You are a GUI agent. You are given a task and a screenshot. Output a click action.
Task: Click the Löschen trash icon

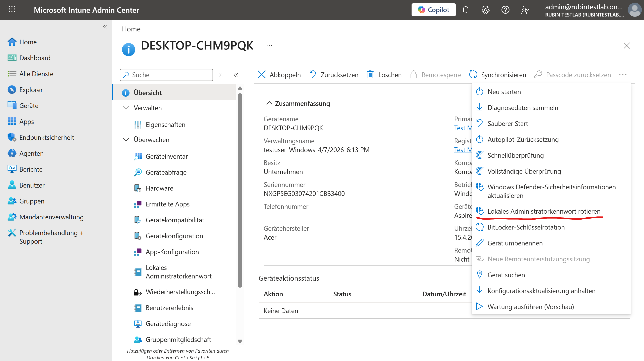pyautogui.click(x=370, y=75)
